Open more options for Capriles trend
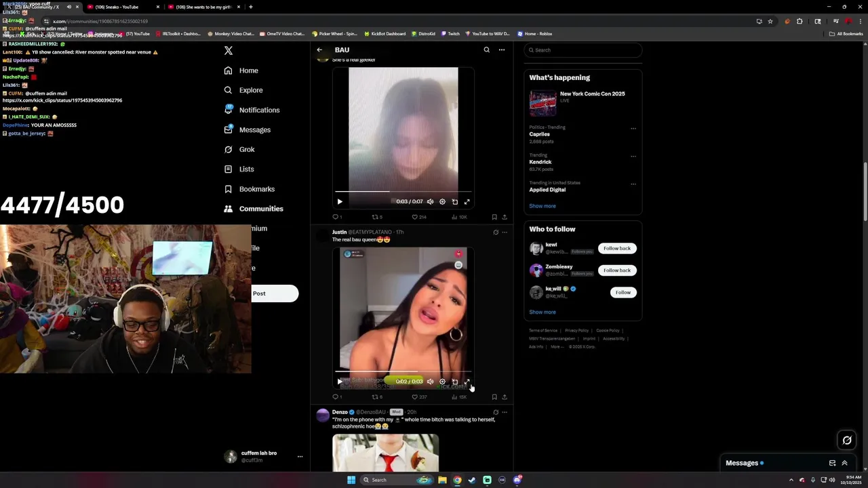The height and width of the screenshot is (488, 868). [633, 128]
